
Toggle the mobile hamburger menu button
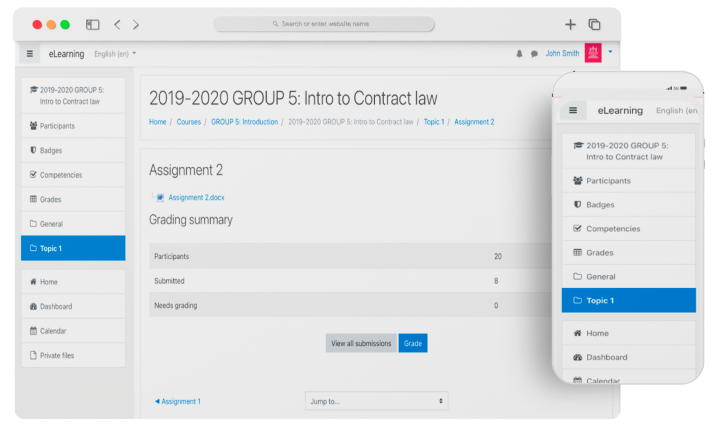pos(573,110)
